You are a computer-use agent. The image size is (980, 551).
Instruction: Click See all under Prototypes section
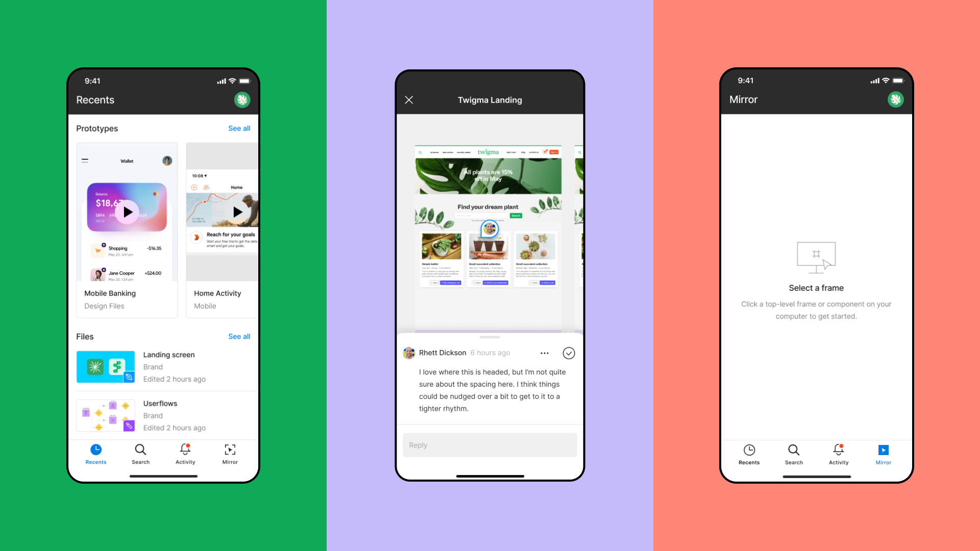(238, 128)
